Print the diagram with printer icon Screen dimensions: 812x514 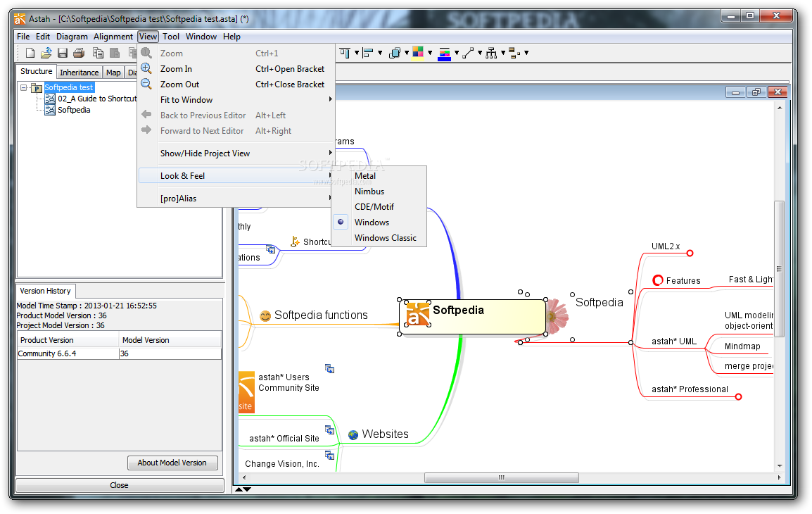pyautogui.click(x=79, y=53)
